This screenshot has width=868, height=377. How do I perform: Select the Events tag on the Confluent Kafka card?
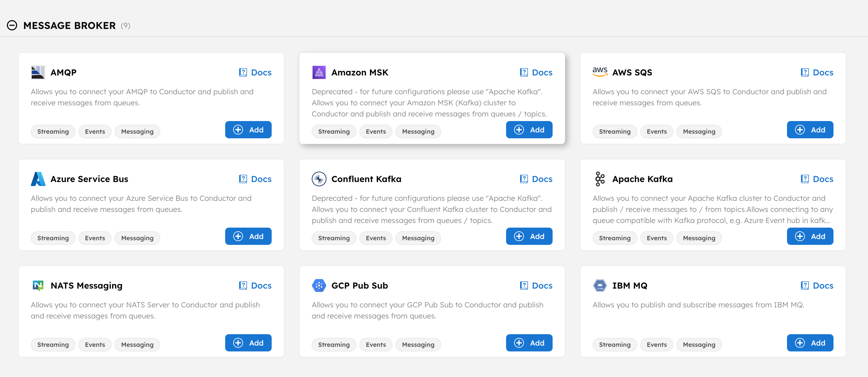pos(376,238)
